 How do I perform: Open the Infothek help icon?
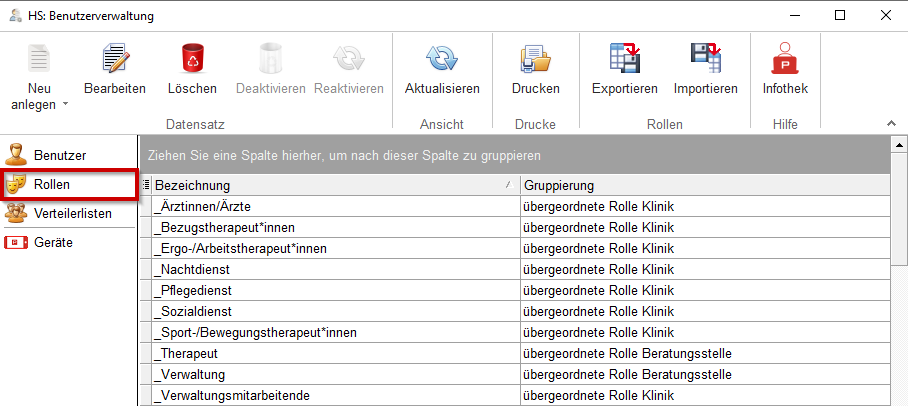[x=785, y=60]
